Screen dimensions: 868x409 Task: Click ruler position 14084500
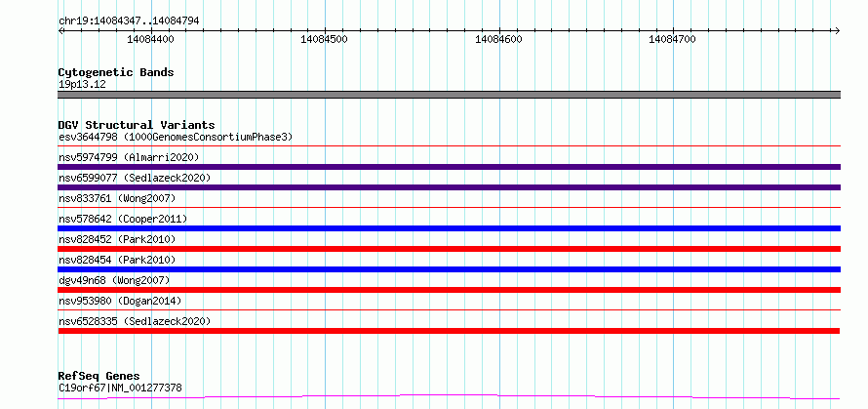325,39
